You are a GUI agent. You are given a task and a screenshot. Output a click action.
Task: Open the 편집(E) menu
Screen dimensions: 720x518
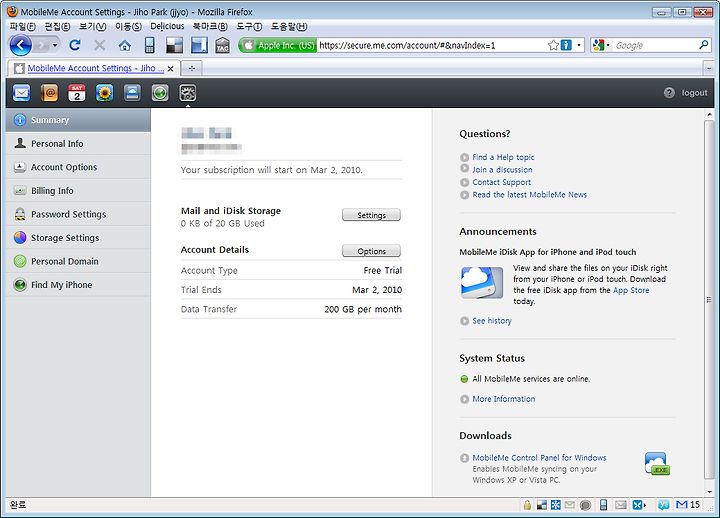point(57,26)
